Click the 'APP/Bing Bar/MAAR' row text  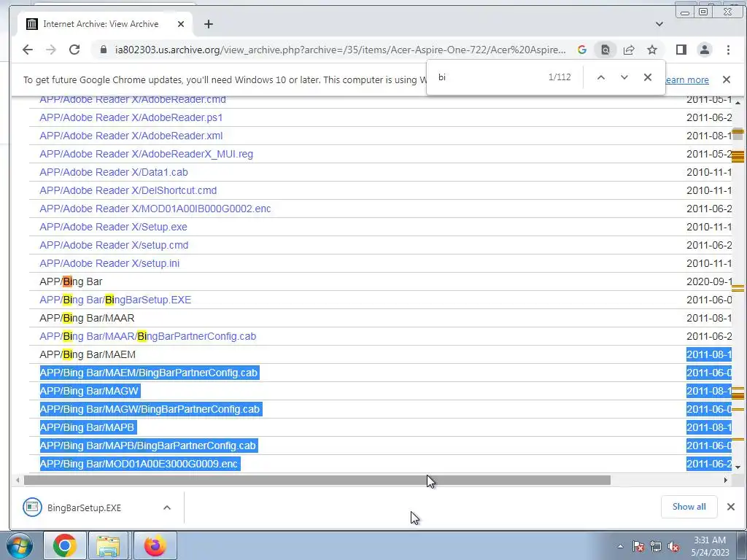(88, 318)
